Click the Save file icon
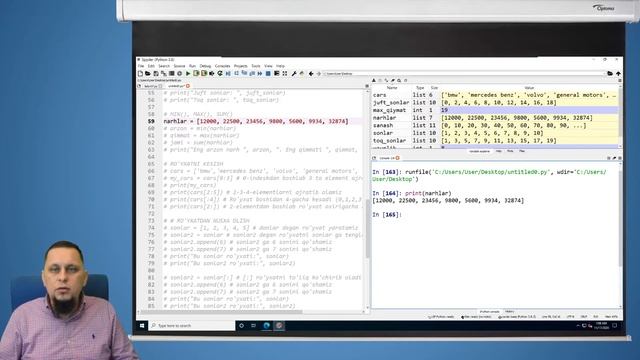 [156, 73]
